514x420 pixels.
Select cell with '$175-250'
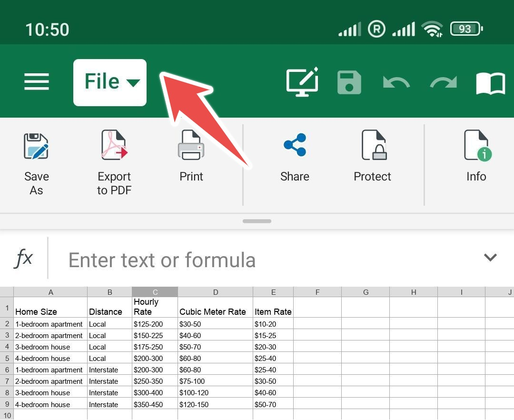click(x=155, y=347)
